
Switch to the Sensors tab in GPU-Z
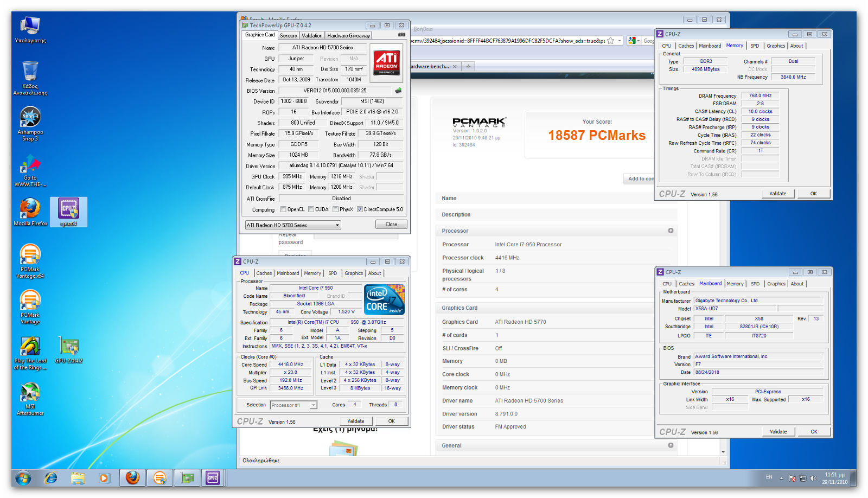click(289, 35)
